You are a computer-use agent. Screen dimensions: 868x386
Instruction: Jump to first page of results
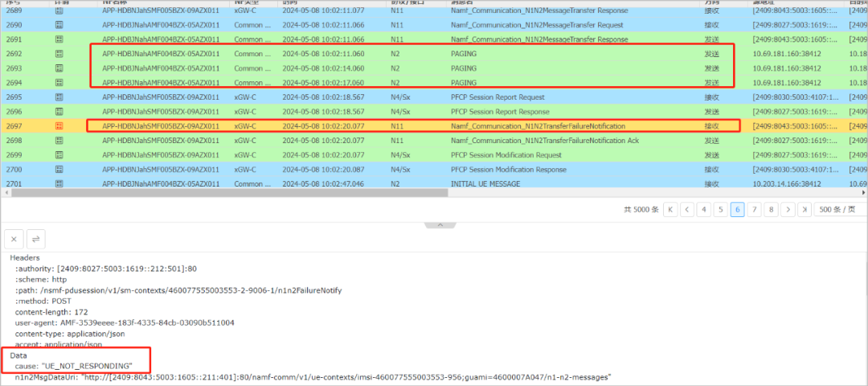[x=670, y=210]
